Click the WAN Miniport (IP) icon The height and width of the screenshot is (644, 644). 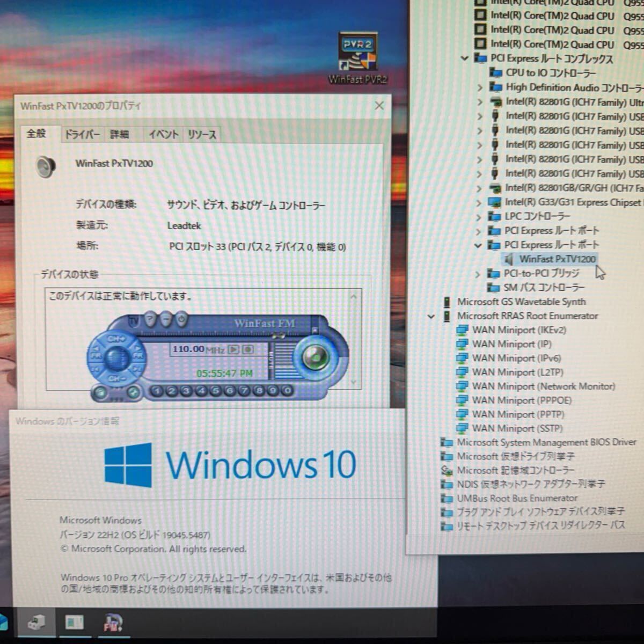(462, 344)
